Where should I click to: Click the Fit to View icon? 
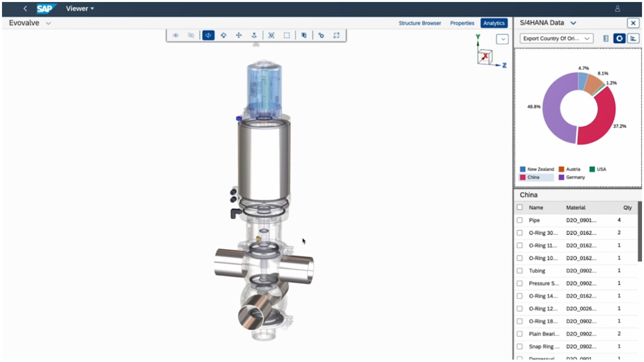tap(271, 35)
